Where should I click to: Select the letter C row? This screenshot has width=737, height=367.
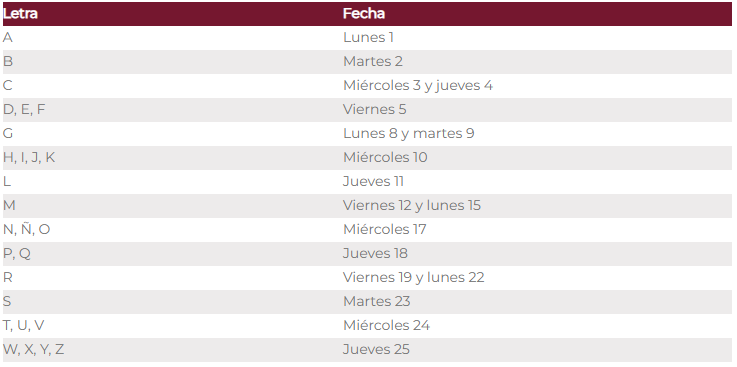[x=367, y=86]
